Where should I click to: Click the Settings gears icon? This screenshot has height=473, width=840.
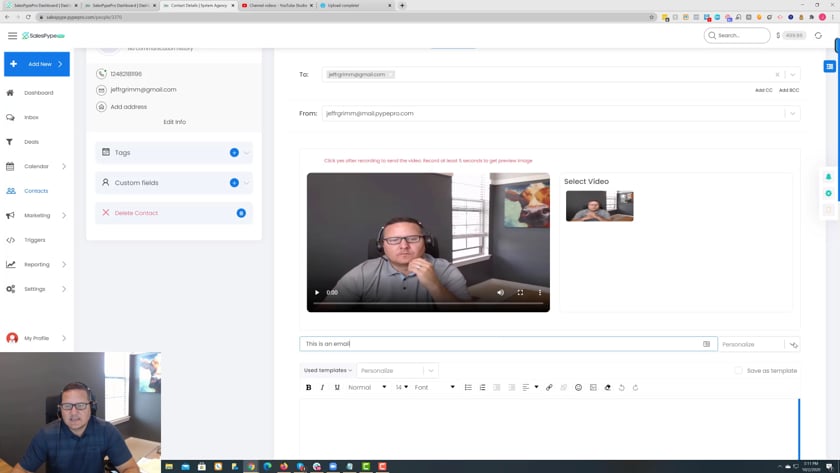tap(10, 289)
